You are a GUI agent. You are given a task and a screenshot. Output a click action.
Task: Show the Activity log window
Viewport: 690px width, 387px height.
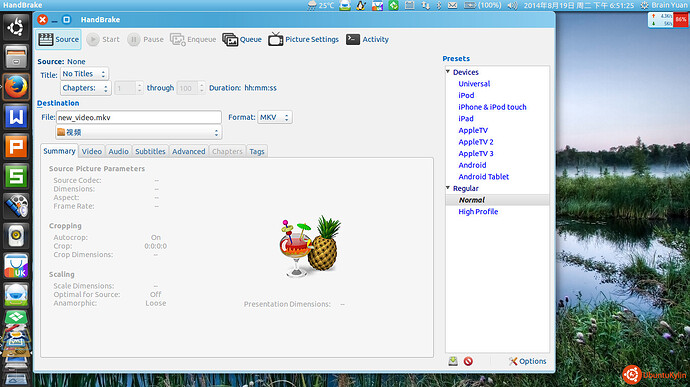(x=367, y=39)
